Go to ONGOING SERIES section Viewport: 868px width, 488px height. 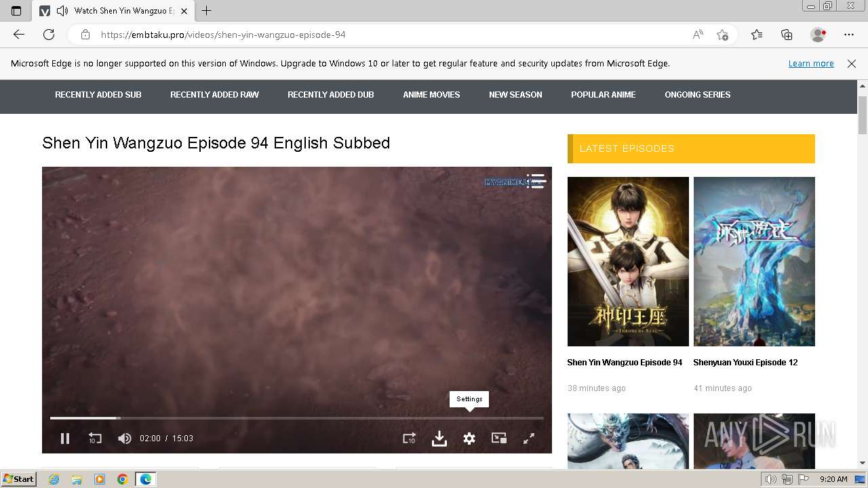click(x=698, y=95)
